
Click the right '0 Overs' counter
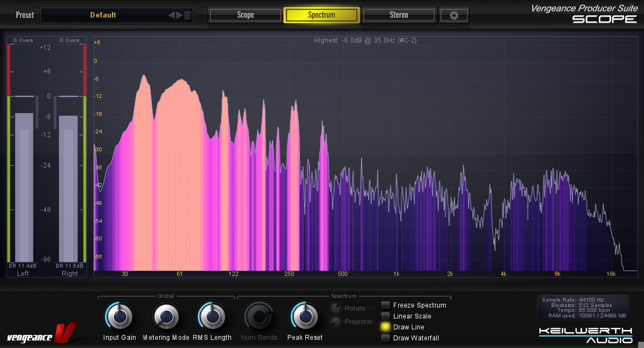(x=69, y=40)
